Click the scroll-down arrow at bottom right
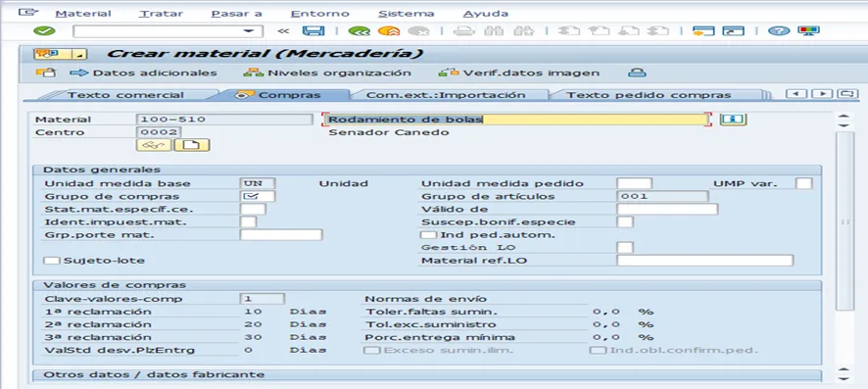Viewport: 868px width, 389px height. (x=844, y=379)
